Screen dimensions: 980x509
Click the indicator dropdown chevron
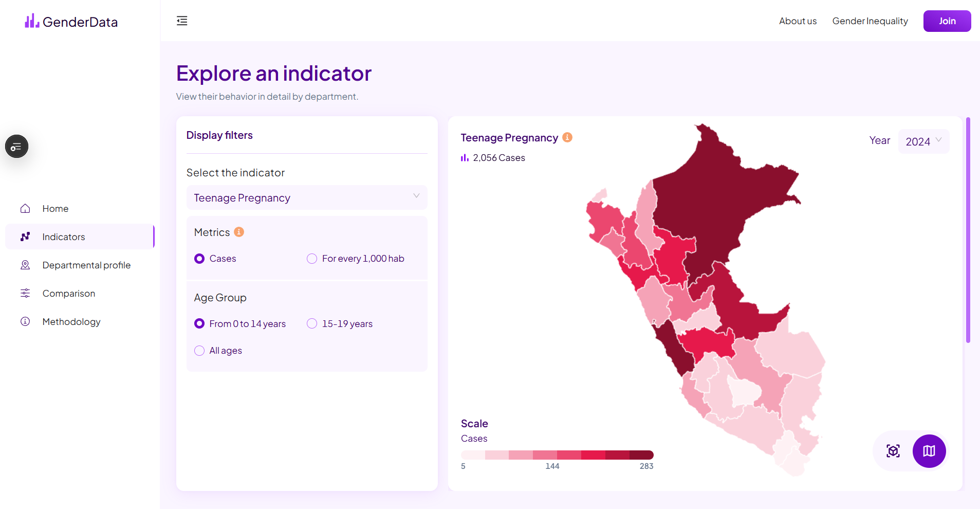coord(416,195)
